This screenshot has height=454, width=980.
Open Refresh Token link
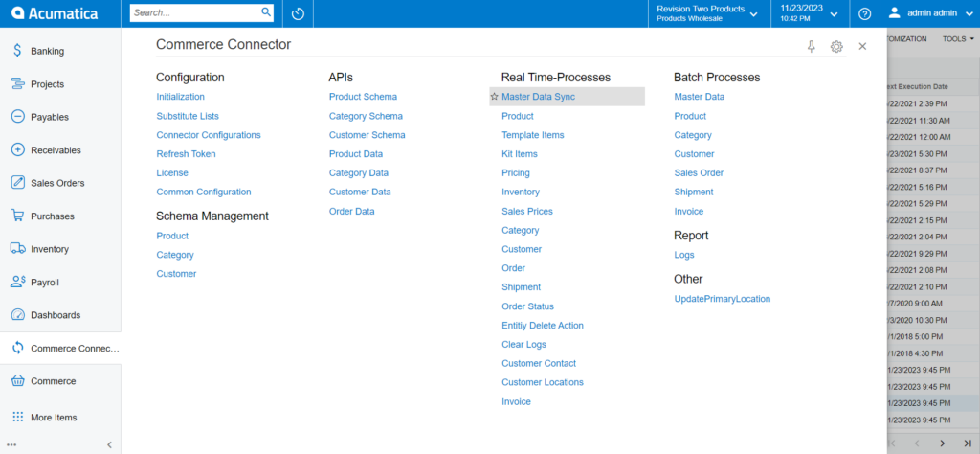coord(187,154)
